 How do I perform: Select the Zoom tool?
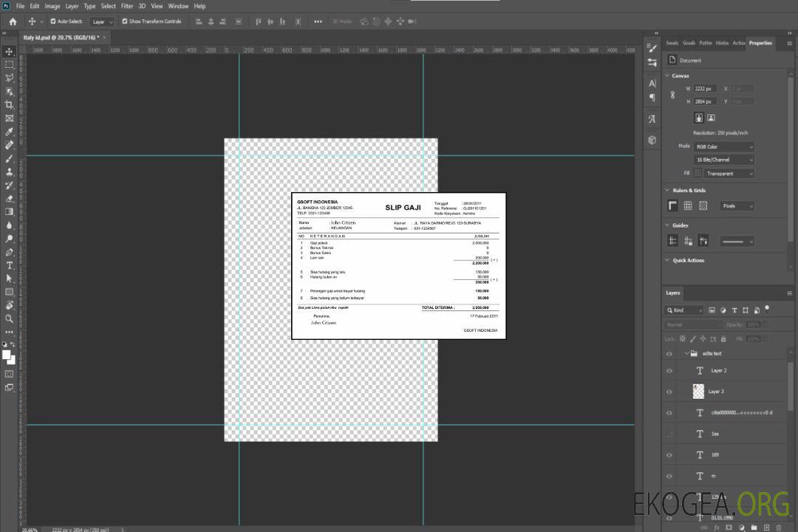pyautogui.click(x=9, y=318)
